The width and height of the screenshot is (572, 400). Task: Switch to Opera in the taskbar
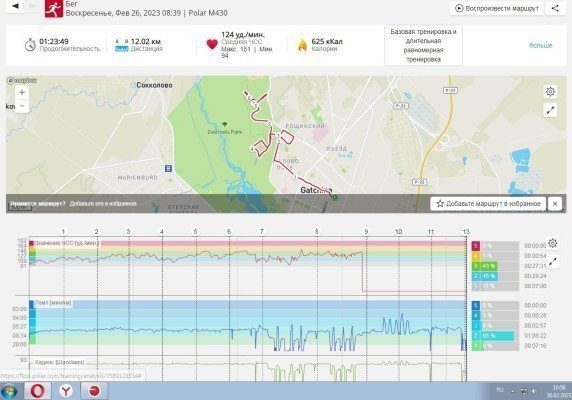tap(37, 391)
